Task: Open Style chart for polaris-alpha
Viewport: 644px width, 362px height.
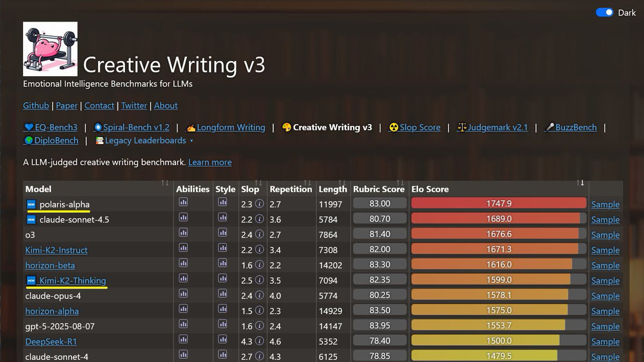Action: coord(222,202)
